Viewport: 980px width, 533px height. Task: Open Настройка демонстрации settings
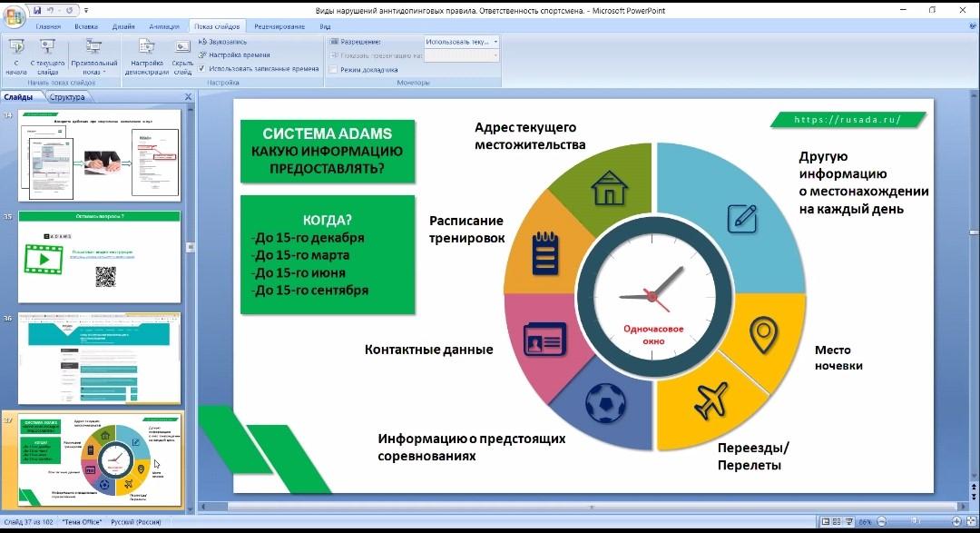(x=147, y=57)
